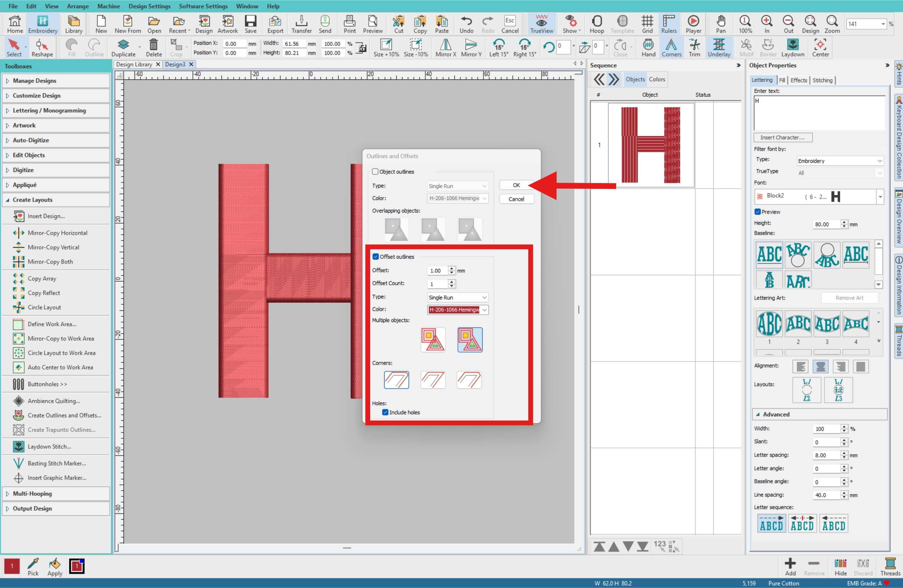This screenshot has height=588, width=903.
Task: Switch to Colors tab in Sequence
Action: click(x=657, y=79)
